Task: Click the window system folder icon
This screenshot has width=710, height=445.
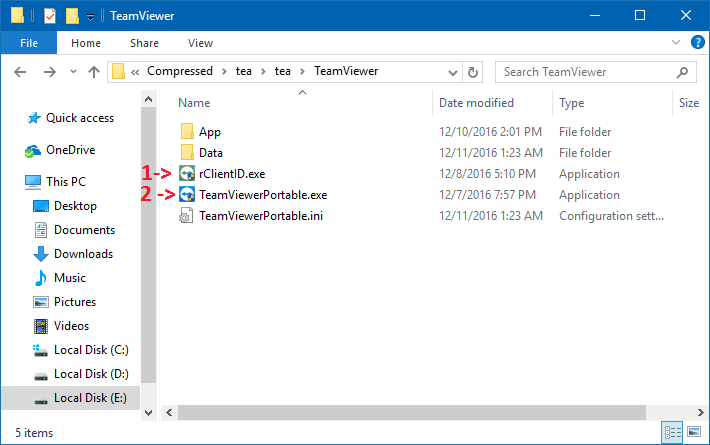Action: tap(17, 16)
